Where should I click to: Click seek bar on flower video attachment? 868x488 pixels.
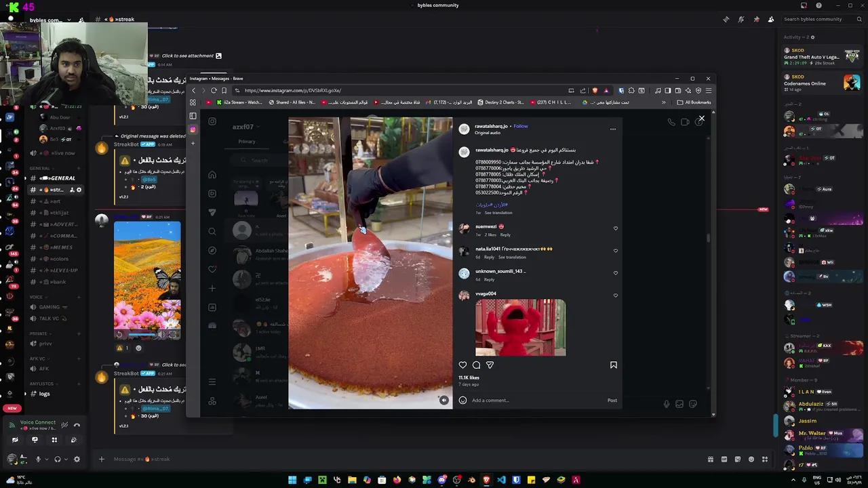143,334
